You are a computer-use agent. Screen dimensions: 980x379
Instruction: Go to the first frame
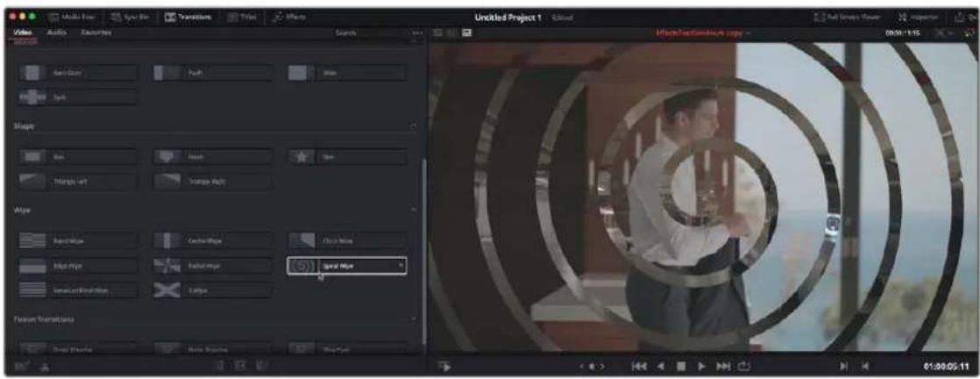pos(640,366)
